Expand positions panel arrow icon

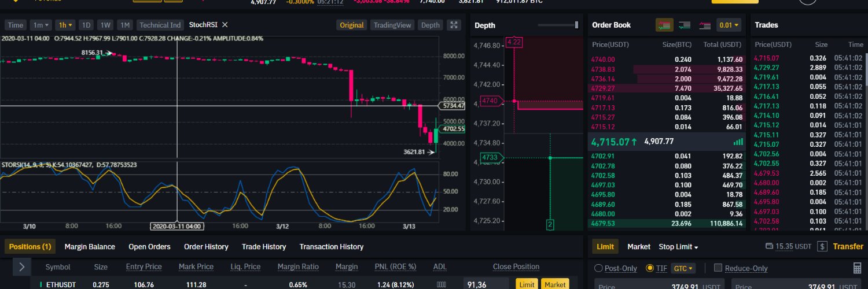(21, 267)
